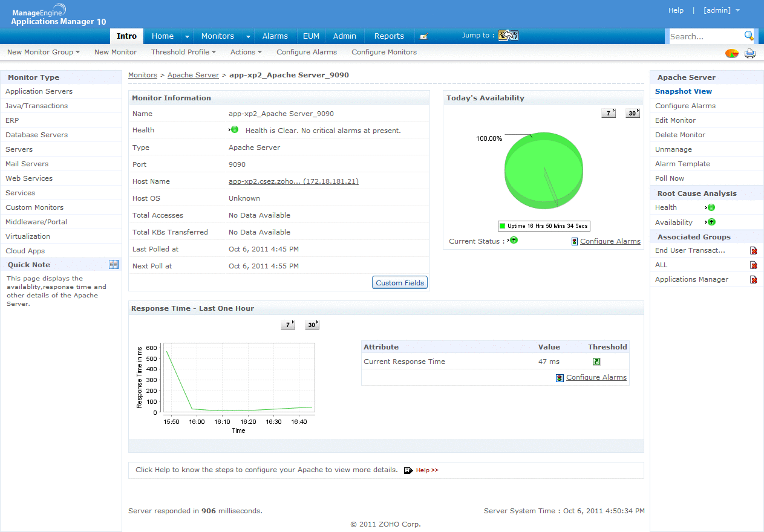Click the 7-day availability history button
Viewport: 764px width, 532px height.
608,113
